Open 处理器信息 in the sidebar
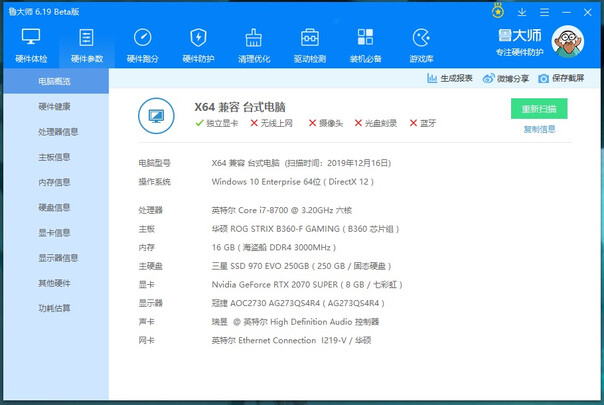This screenshot has height=405, width=604. click(x=56, y=132)
